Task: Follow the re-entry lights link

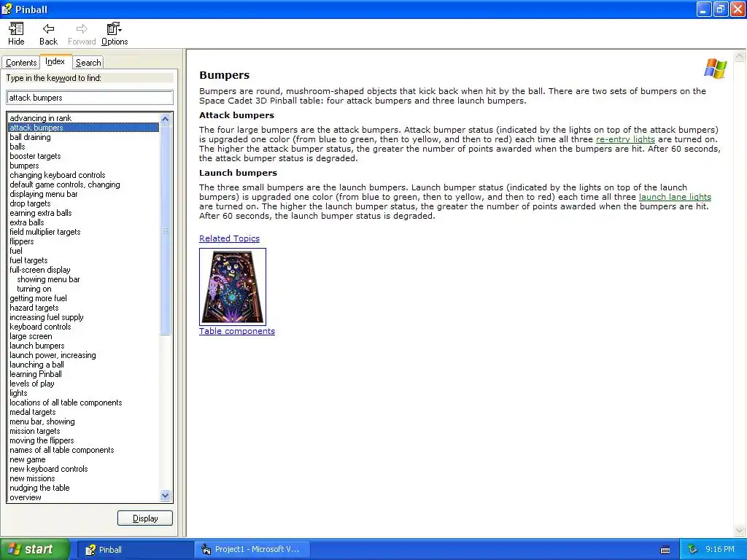Action: point(625,139)
